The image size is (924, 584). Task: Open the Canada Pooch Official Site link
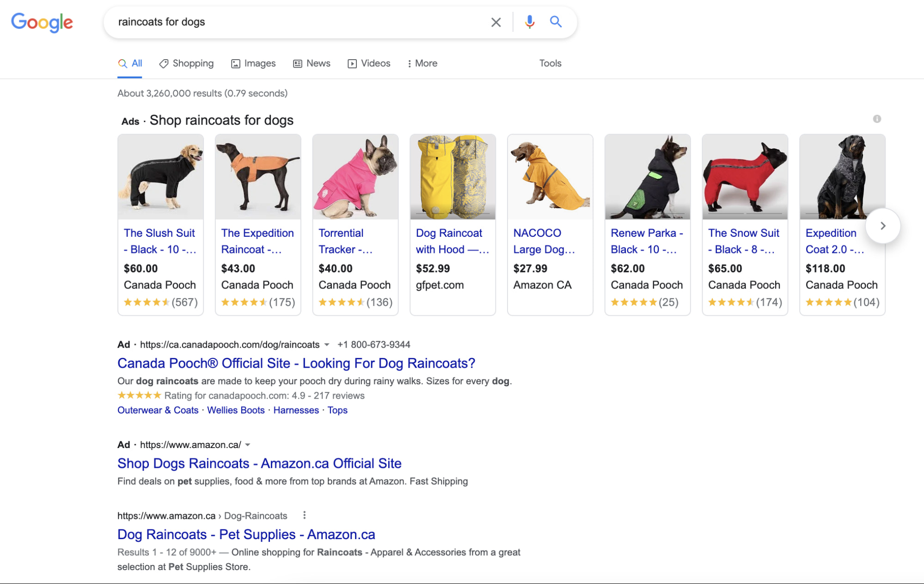[x=296, y=363]
